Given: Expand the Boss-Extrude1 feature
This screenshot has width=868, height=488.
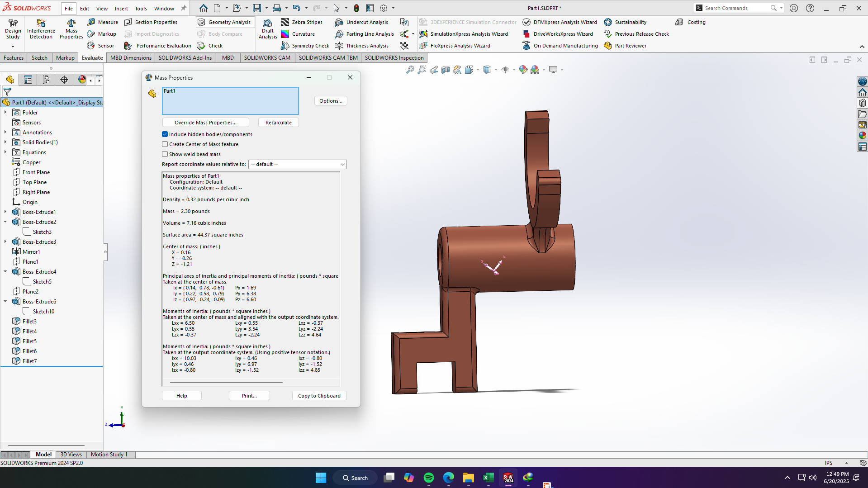Looking at the screenshot, I should 5,212.
